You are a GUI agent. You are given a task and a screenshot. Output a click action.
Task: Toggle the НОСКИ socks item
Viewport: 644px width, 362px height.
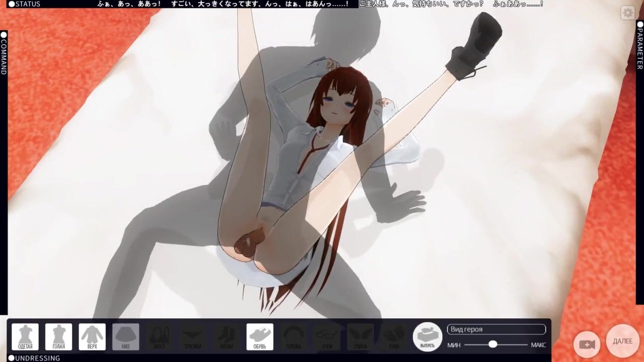(x=226, y=336)
